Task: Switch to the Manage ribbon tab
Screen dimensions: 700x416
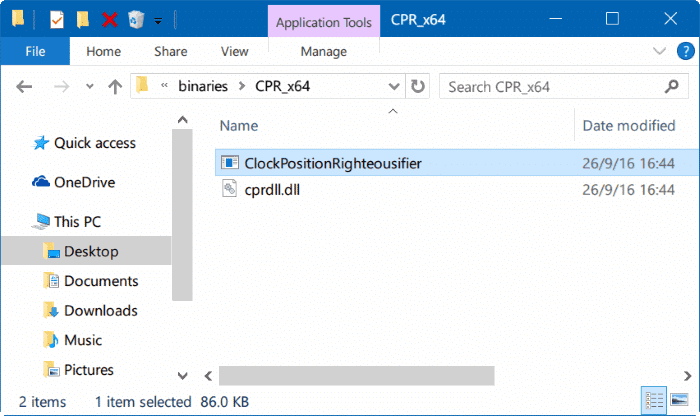Action: click(324, 52)
